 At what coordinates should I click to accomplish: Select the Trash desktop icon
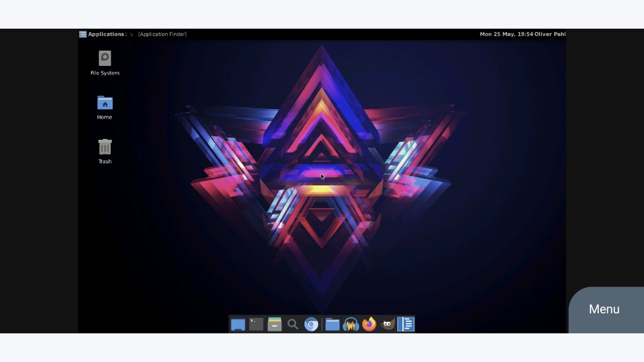105,151
